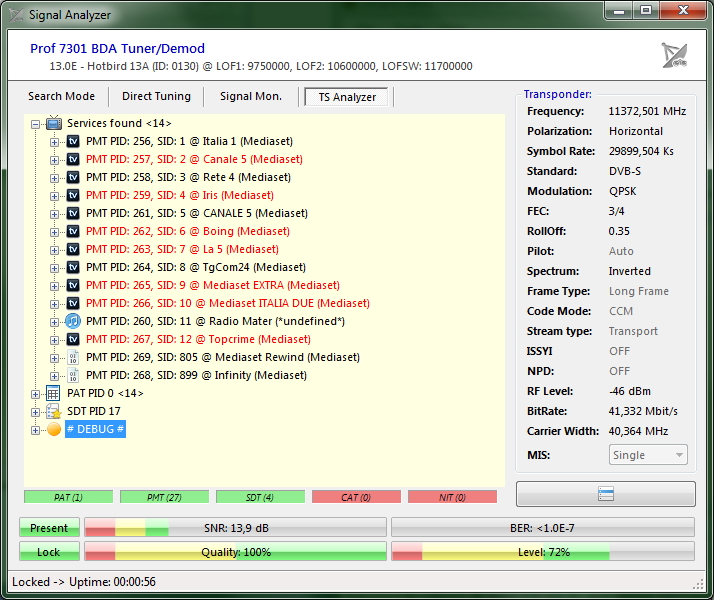Click the symbol rate value 29899,504 Ks
Viewport: 714px width, 600px height.
(641, 151)
